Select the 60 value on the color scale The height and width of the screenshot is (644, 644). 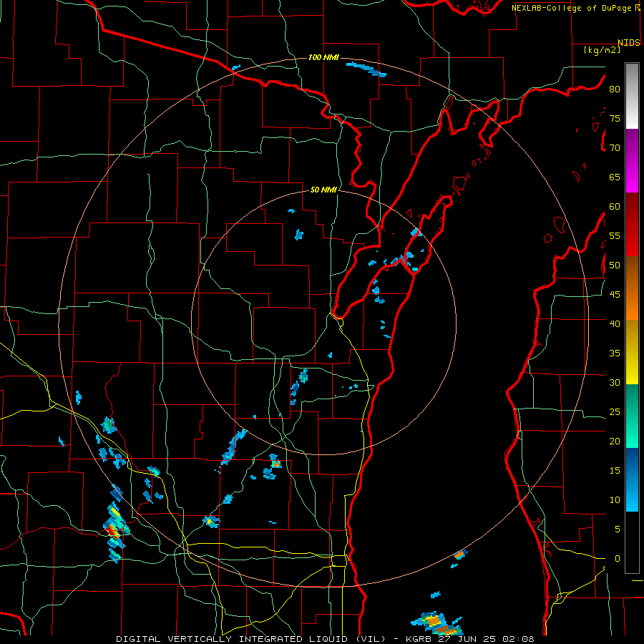pyautogui.click(x=615, y=207)
